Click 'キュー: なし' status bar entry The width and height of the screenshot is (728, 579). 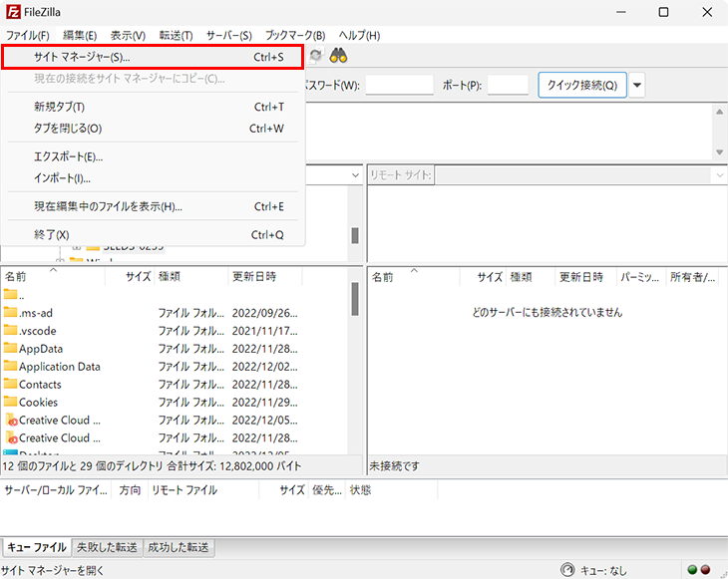point(603,570)
